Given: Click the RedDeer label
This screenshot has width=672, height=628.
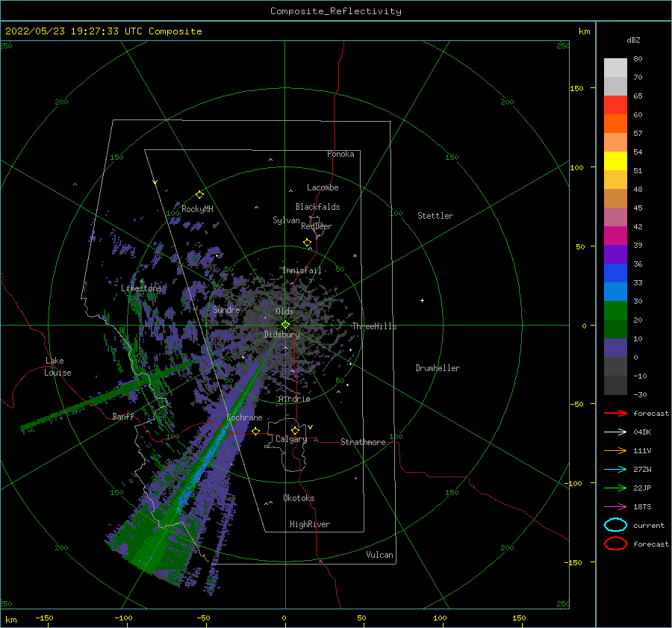Looking at the screenshot, I should (x=317, y=226).
